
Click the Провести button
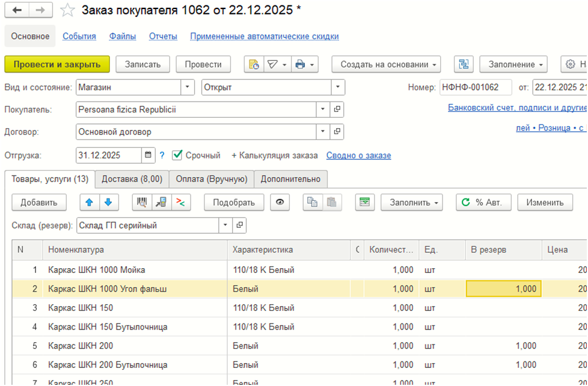click(x=203, y=64)
